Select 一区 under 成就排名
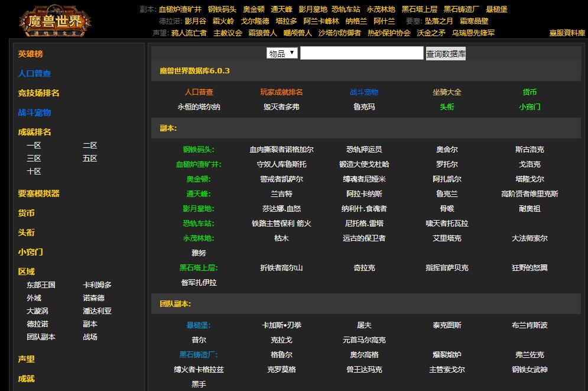The width and height of the screenshot is (588, 391). pyautogui.click(x=34, y=145)
